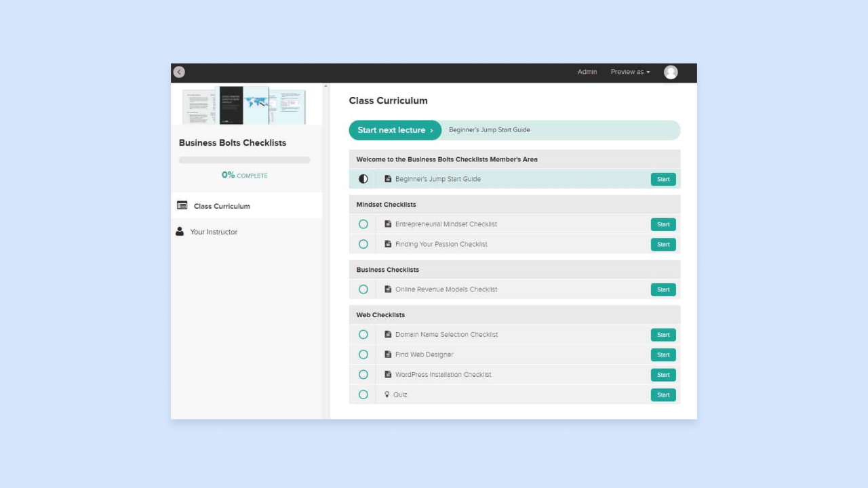868x488 pixels.
Task: Start the Find Web Designer lecture
Action: click(663, 354)
